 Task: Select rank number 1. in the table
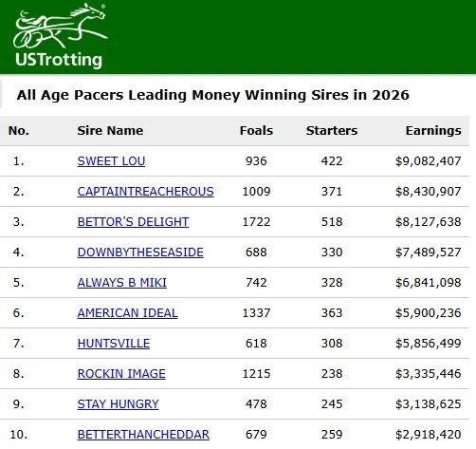point(19,161)
